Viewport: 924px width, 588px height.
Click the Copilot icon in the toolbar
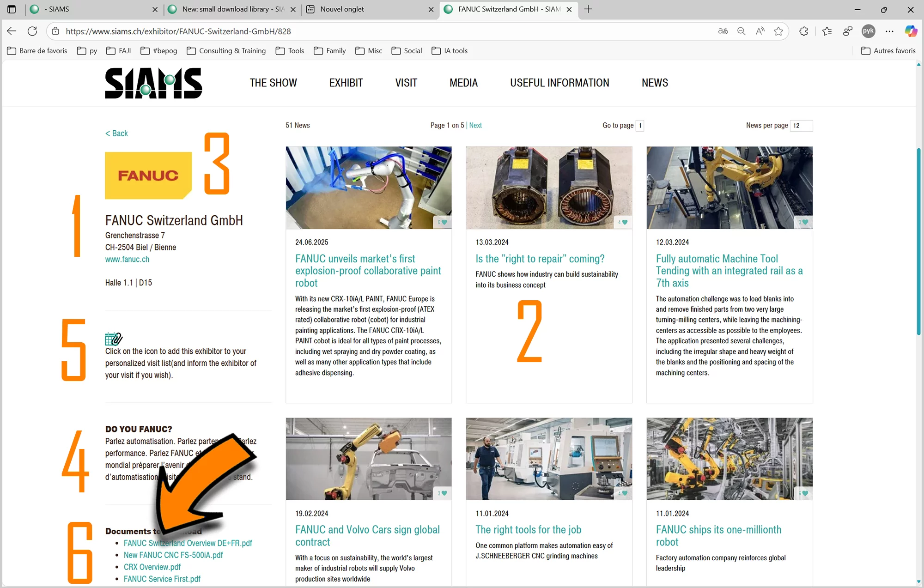911,31
